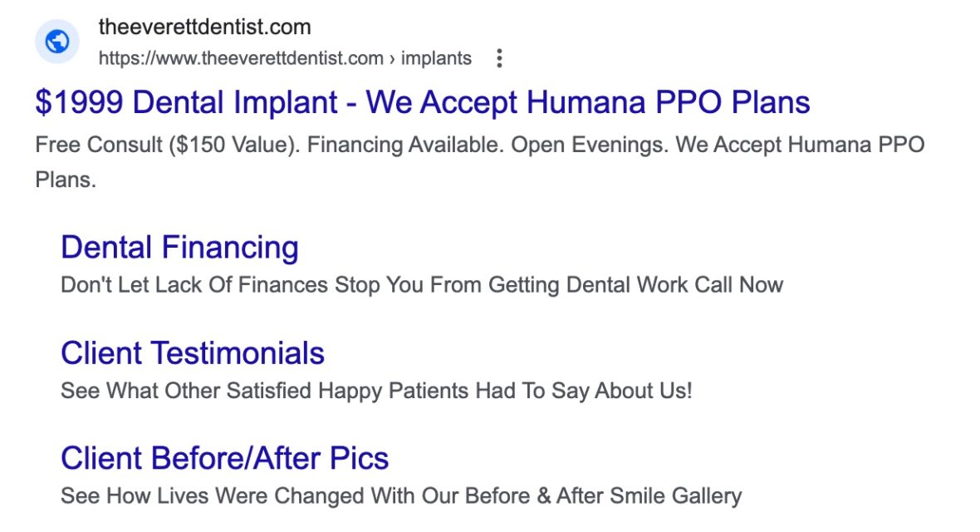The height and width of the screenshot is (532, 980).
Task: Click the Free Consult snippet text
Action: [x=478, y=144]
